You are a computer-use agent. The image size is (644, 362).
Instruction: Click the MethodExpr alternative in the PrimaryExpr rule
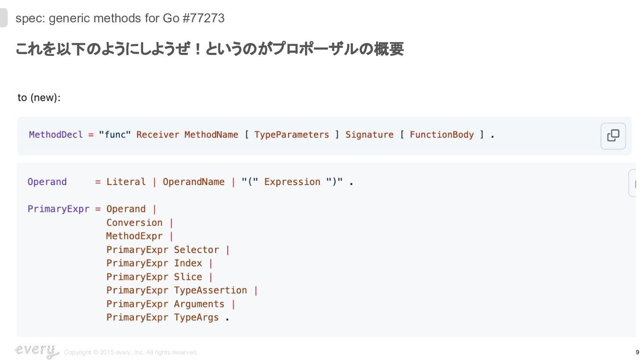(x=134, y=236)
